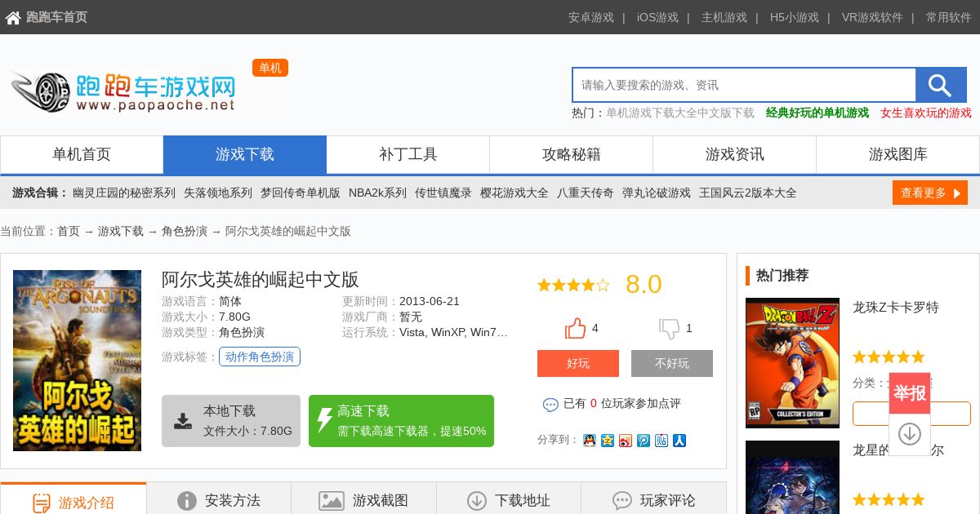The height and width of the screenshot is (514, 980).
Task: Click hot search 单机游戏下载大全中文版下载
Action: (x=680, y=113)
